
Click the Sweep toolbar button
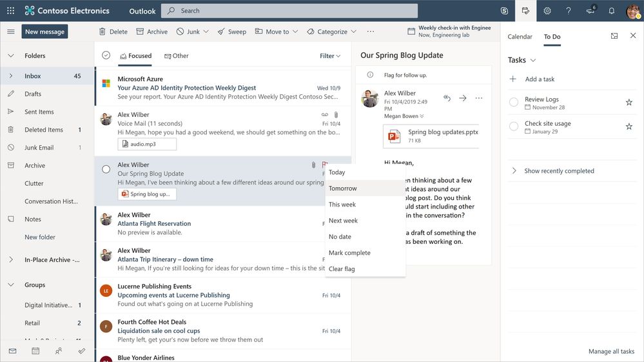click(x=232, y=32)
